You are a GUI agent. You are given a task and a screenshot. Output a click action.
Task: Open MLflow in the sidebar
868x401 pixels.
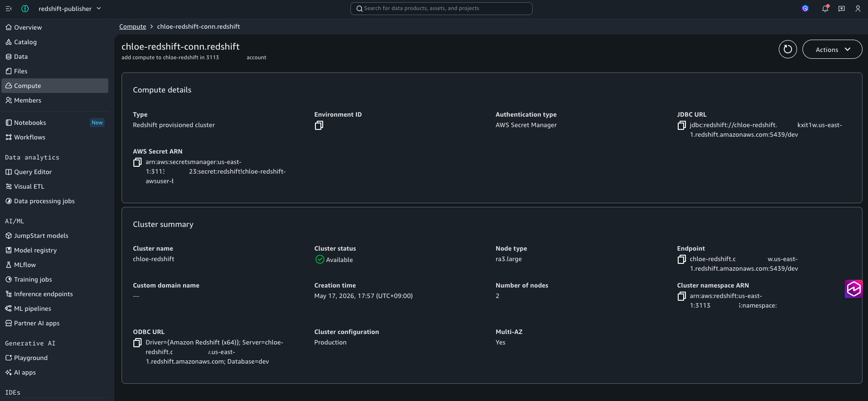pos(55,265)
